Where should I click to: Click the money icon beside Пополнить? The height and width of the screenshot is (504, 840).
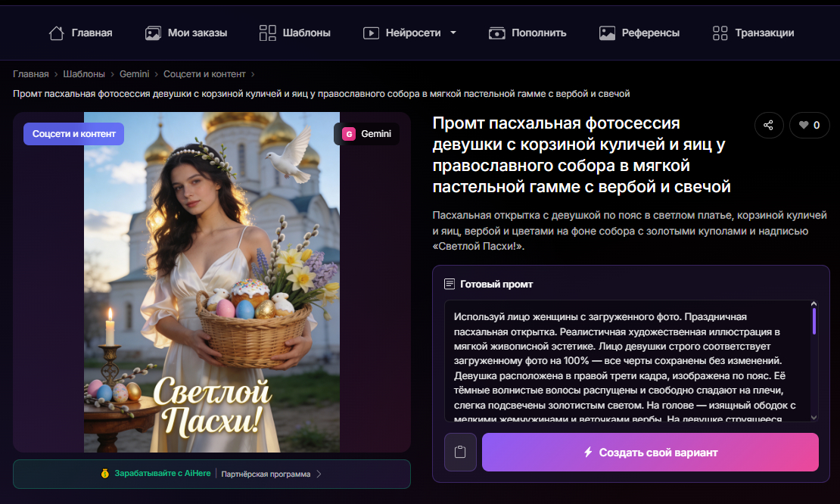click(496, 33)
